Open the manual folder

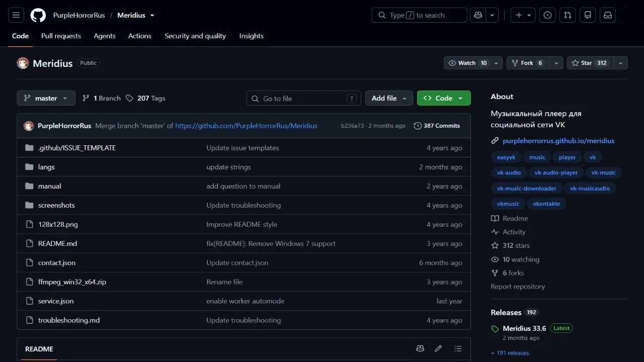click(x=50, y=186)
